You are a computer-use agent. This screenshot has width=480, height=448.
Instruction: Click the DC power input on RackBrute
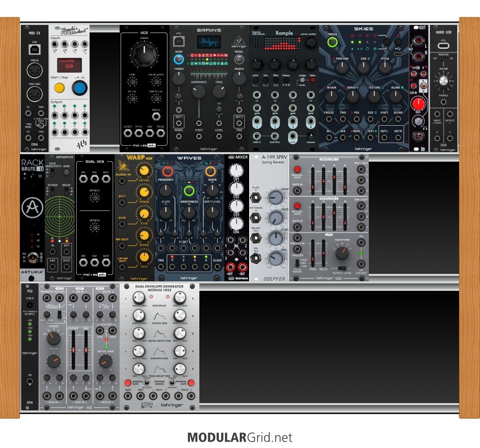point(32,257)
